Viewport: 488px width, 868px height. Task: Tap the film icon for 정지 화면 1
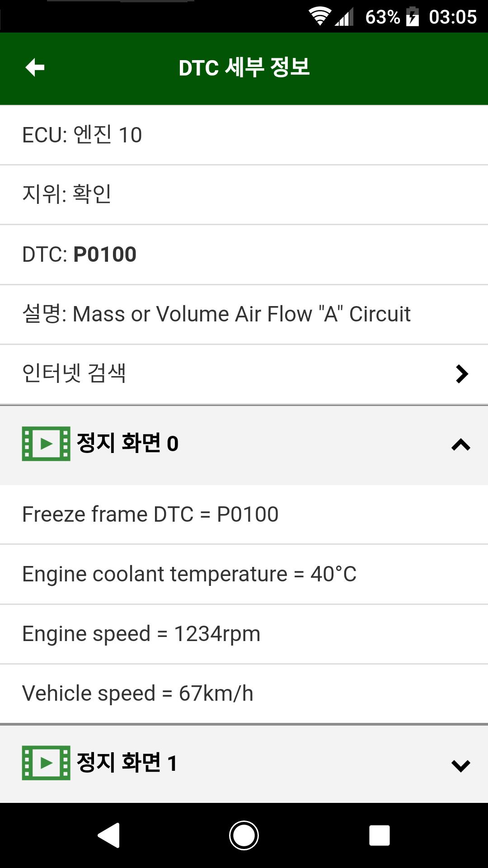coord(46,763)
